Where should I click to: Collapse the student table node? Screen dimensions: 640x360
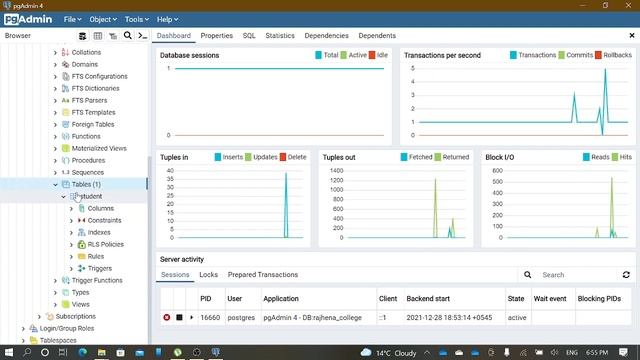click(63, 196)
